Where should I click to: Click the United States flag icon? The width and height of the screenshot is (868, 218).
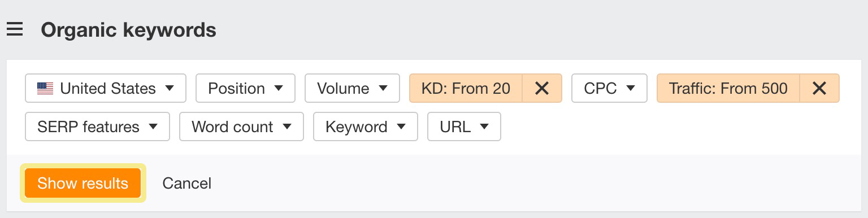tap(45, 89)
